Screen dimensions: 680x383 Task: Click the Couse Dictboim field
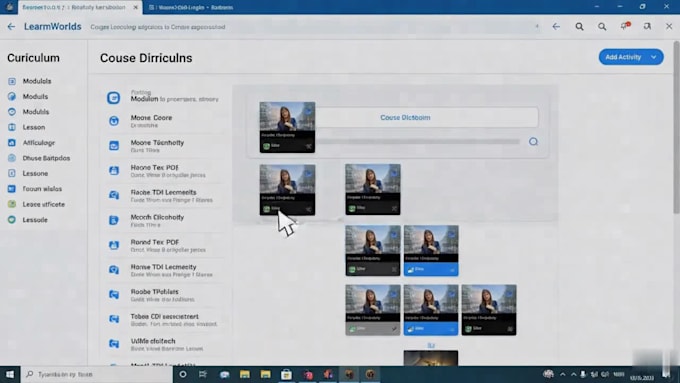pos(427,118)
